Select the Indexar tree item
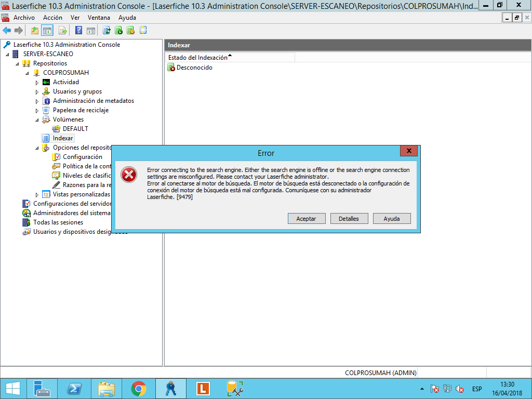The image size is (532, 399). tap(63, 138)
